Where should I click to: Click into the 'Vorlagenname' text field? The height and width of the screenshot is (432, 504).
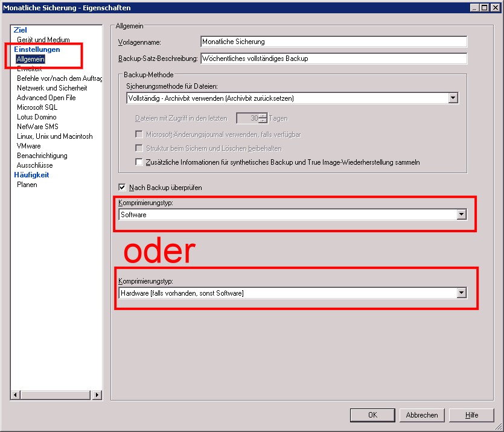(x=333, y=42)
